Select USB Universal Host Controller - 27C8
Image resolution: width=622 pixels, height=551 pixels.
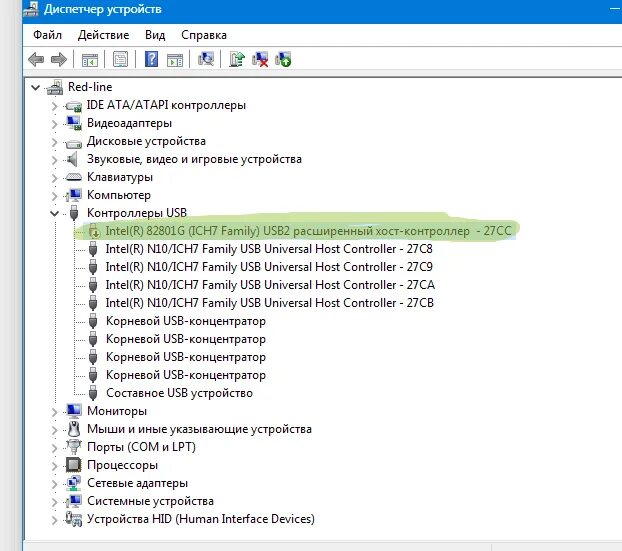tap(269, 249)
